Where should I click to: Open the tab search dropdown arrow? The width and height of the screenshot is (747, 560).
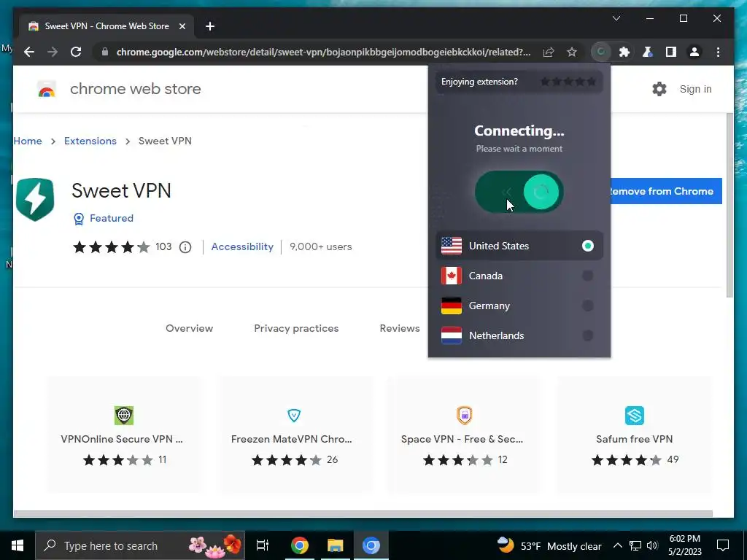(616, 18)
